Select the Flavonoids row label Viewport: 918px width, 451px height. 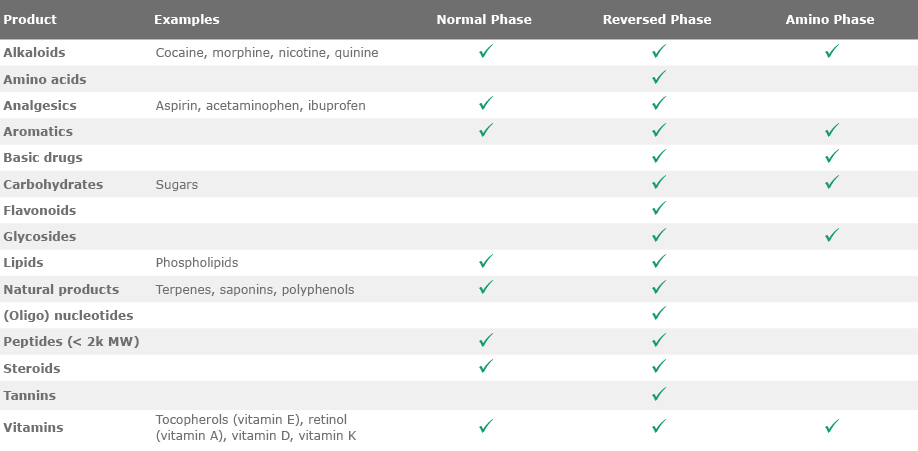[x=40, y=211]
